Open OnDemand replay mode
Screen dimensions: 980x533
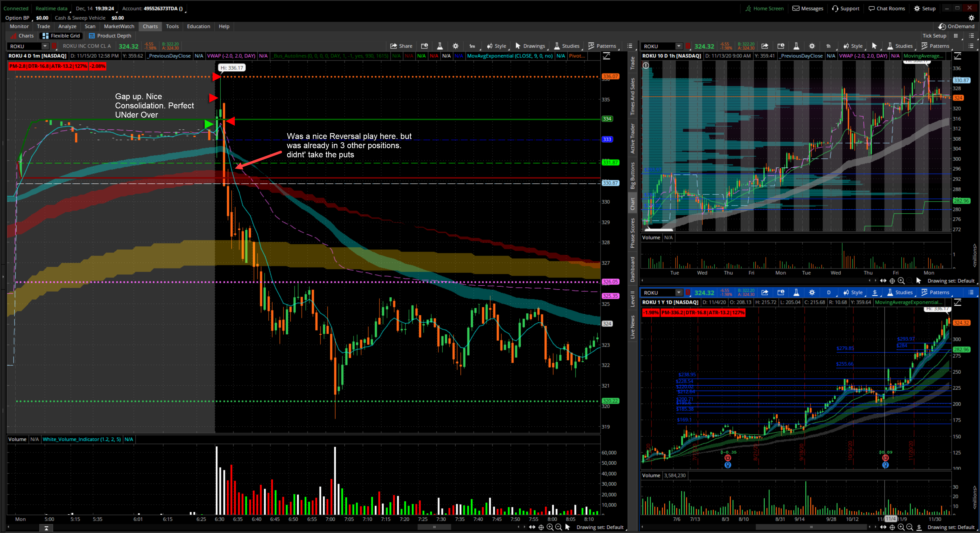point(957,26)
